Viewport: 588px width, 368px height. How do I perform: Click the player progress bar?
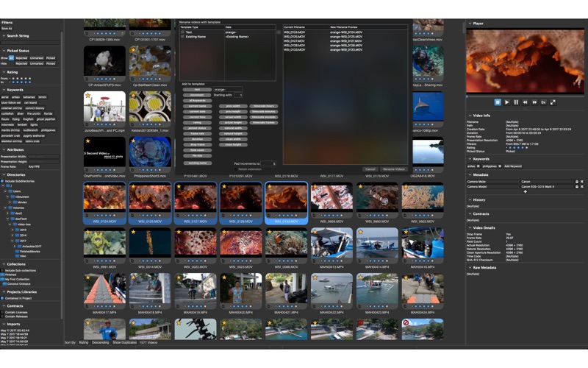(x=525, y=96)
